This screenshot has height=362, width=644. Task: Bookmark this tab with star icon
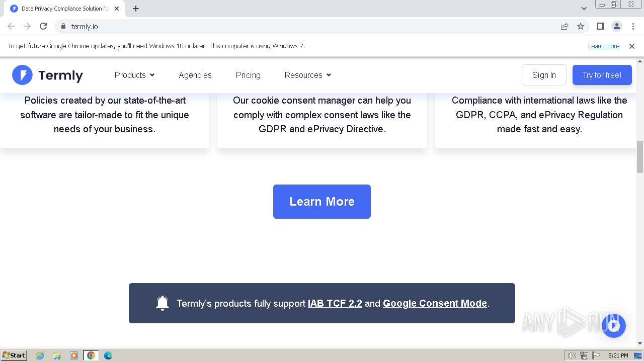tap(581, 26)
